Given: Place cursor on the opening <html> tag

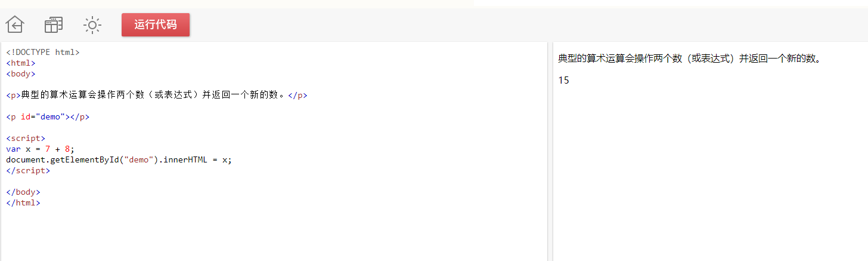Looking at the screenshot, I should coord(21,63).
